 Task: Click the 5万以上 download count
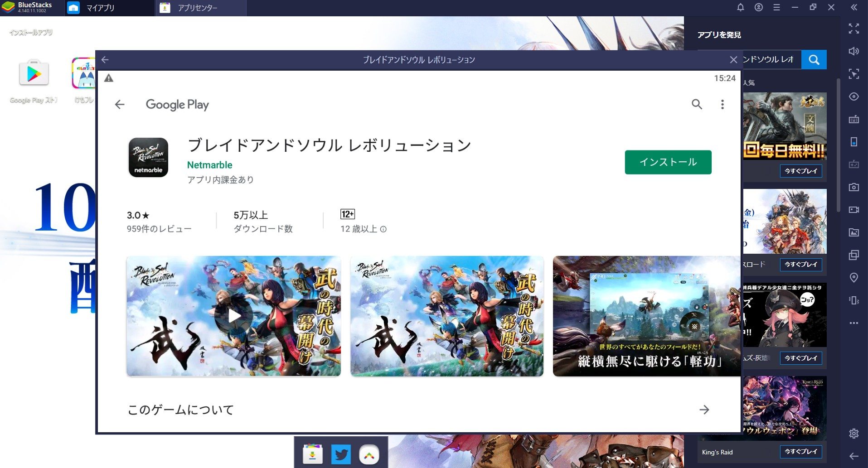click(x=251, y=215)
